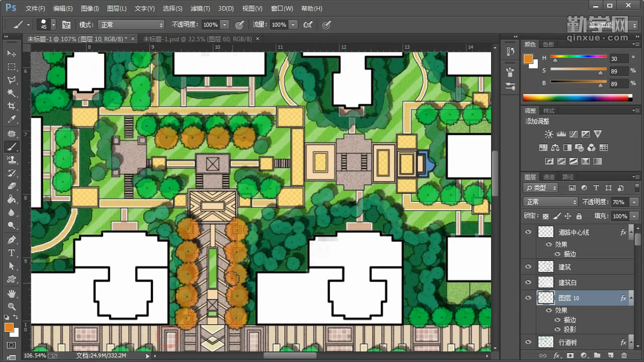The height and width of the screenshot is (362, 644).
Task: Click the add layer mask icon
Action: point(570,356)
